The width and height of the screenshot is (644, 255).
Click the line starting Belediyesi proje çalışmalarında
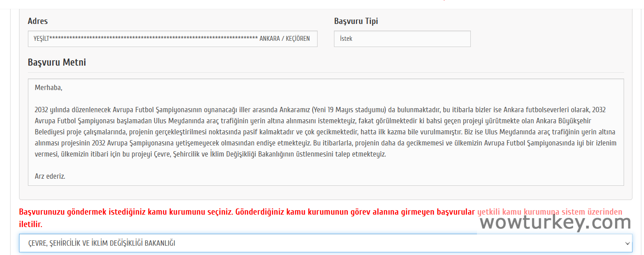(x=177, y=132)
